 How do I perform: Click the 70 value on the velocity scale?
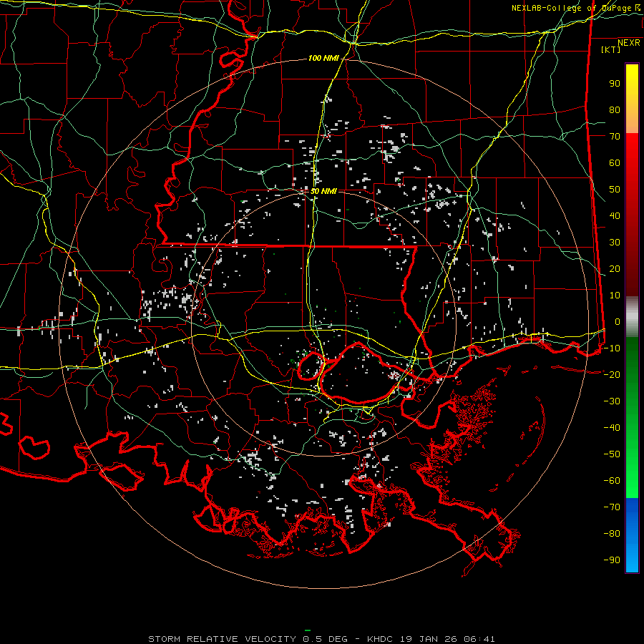(615, 137)
